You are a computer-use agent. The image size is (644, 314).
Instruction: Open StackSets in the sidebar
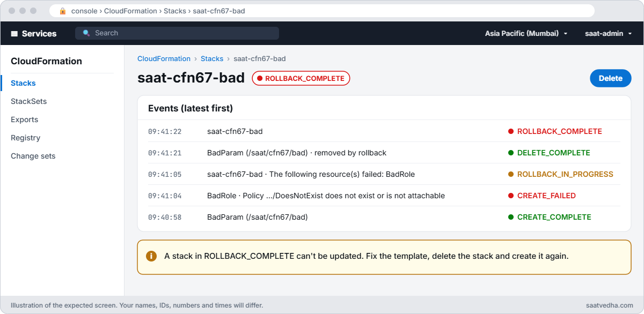(28, 101)
